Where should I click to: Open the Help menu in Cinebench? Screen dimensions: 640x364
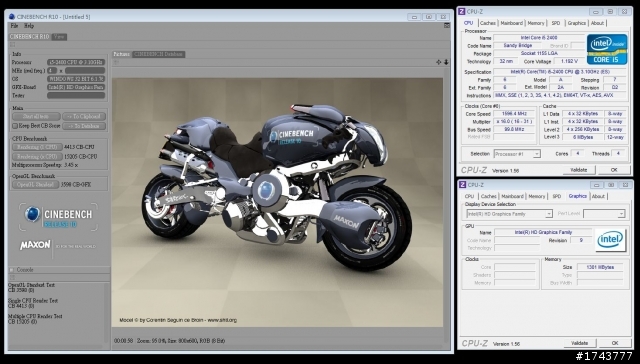point(29,26)
